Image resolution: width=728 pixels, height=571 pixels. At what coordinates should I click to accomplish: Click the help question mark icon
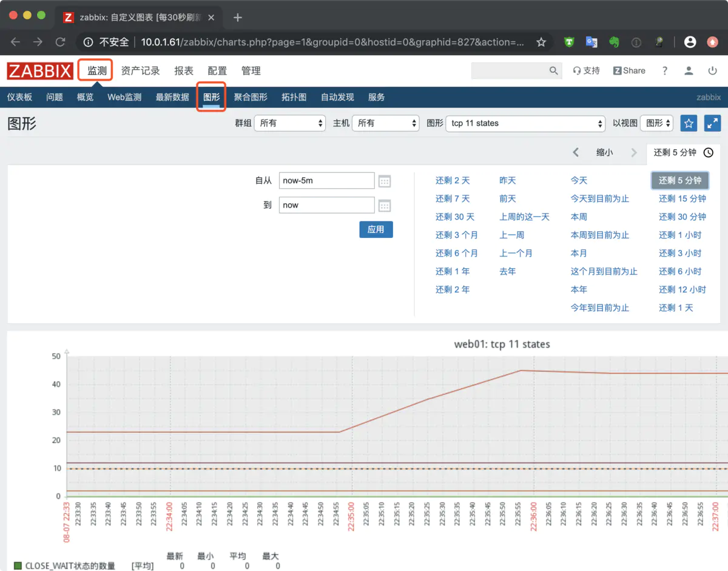665,70
